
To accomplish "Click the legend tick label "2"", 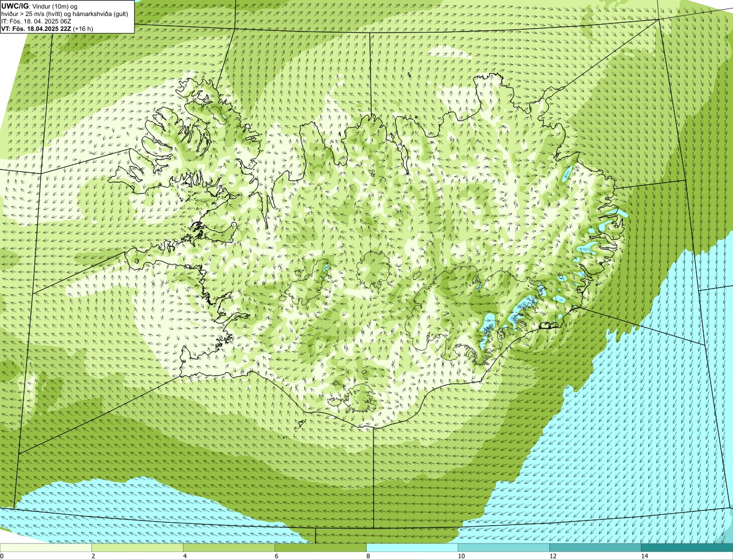I will [x=93, y=556].
